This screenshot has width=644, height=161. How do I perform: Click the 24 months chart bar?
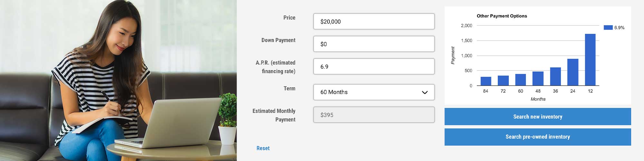[573, 72]
